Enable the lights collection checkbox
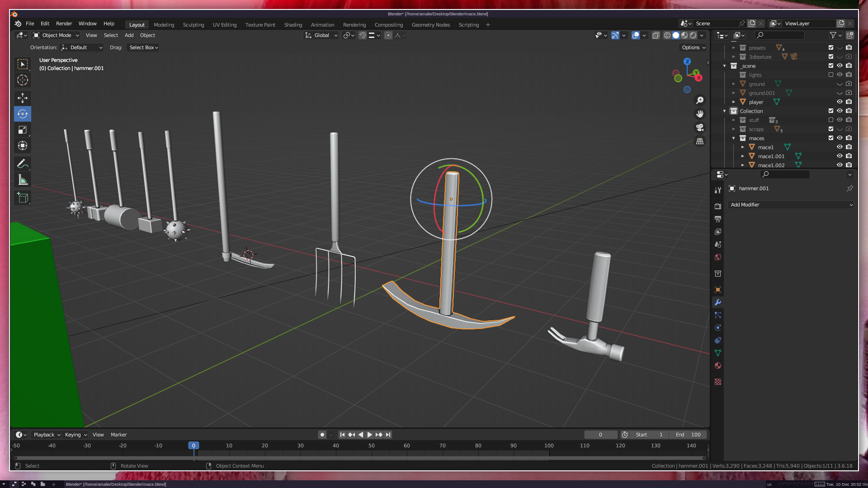The height and width of the screenshot is (488, 868). (831, 75)
